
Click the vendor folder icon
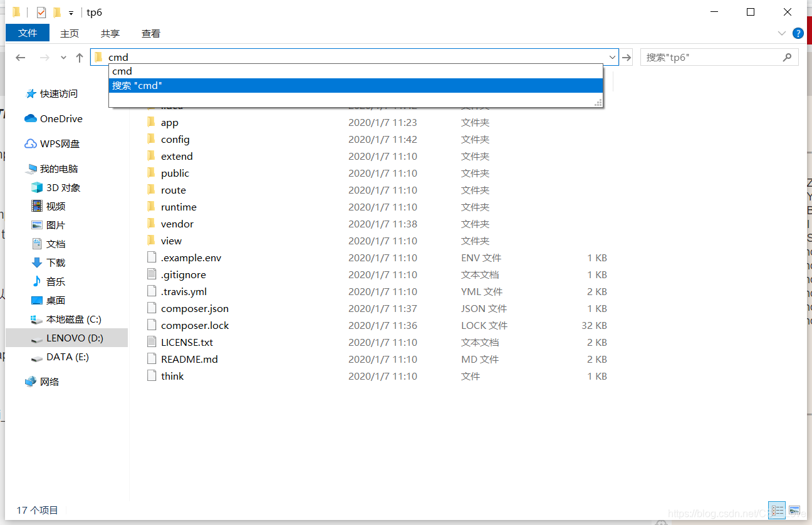(x=150, y=224)
